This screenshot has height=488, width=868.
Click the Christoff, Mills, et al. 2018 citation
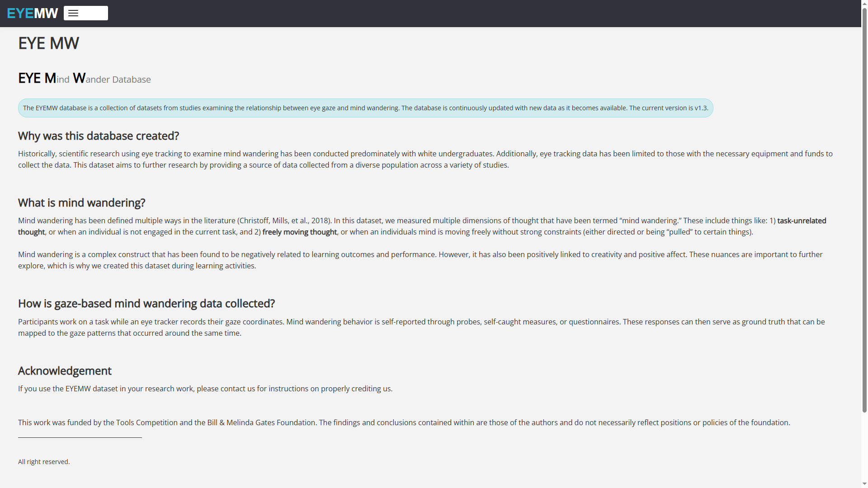click(x=283, y=221)
